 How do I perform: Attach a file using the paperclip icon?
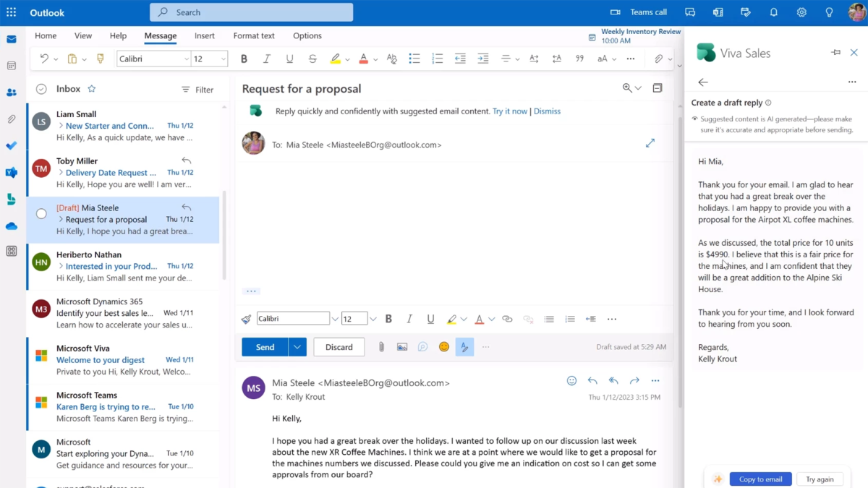[x=381, y=346]
